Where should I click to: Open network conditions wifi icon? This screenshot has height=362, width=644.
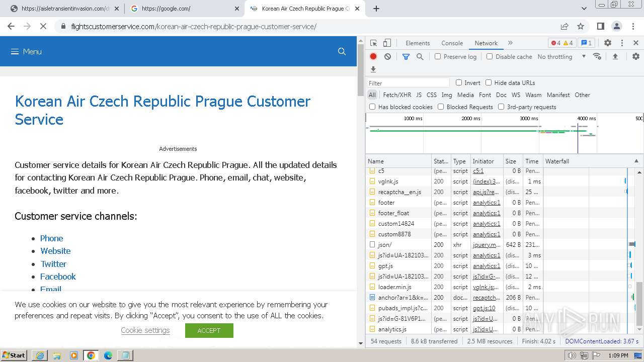597,56
